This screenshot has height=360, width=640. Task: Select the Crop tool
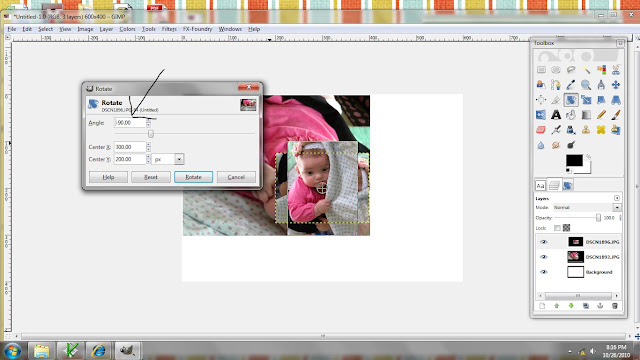pos(556,100)
